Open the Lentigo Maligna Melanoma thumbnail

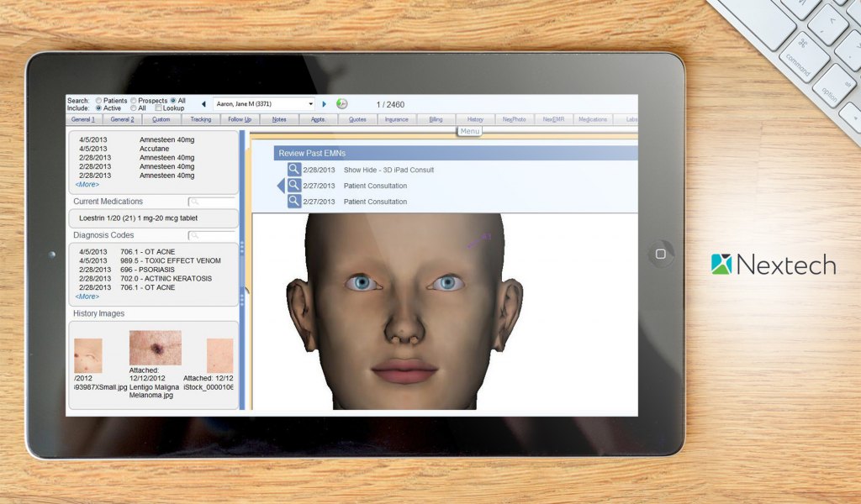(x=155, y=348)
